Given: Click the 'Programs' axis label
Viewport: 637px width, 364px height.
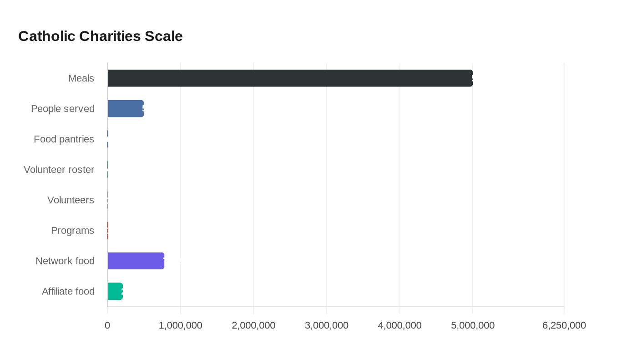Looking at the screenshot, I should click(x=72, y=231).
